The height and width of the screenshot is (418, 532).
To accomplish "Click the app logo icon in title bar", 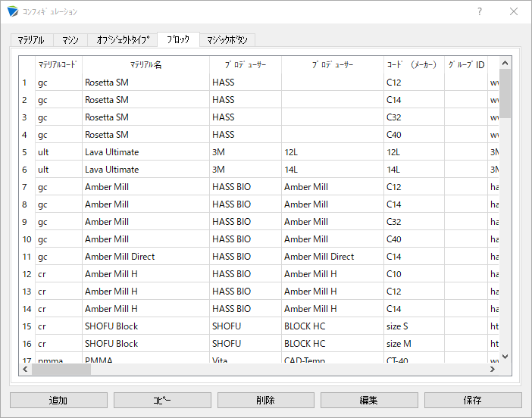I will 13,11.
